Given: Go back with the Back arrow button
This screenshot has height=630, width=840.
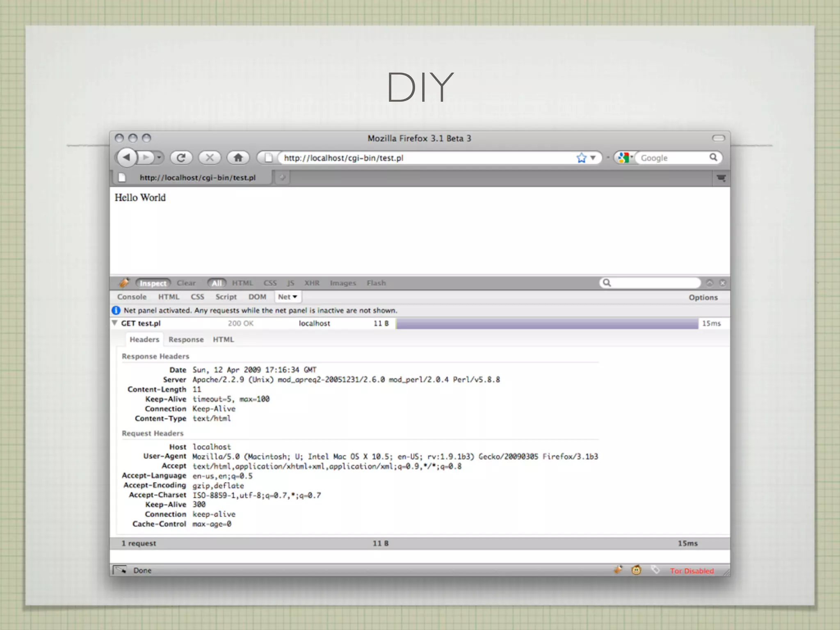Looking at the screenshot, I should [x=127, y=157].
